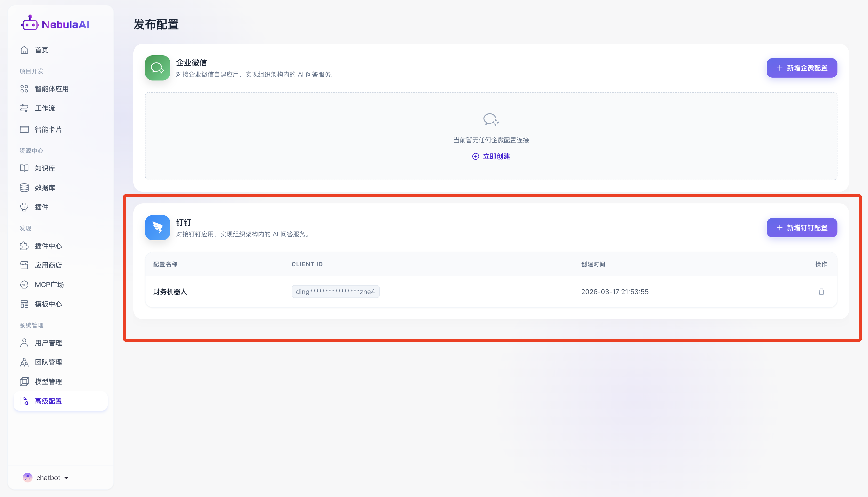Select the 财务机器人 configuration row name
Screen dimensions: 868x497
tap(170, 291)
